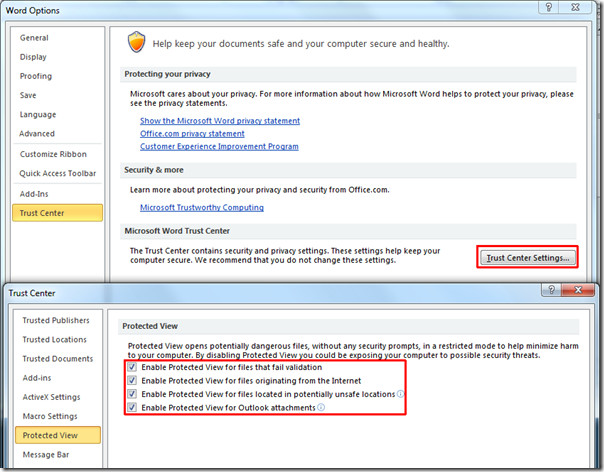
Task: Open Office.com privacy statement link
Action: point(192,134)
